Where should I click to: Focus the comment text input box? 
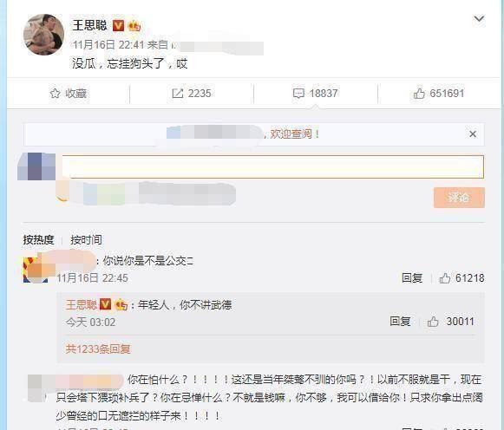point(273,166)
